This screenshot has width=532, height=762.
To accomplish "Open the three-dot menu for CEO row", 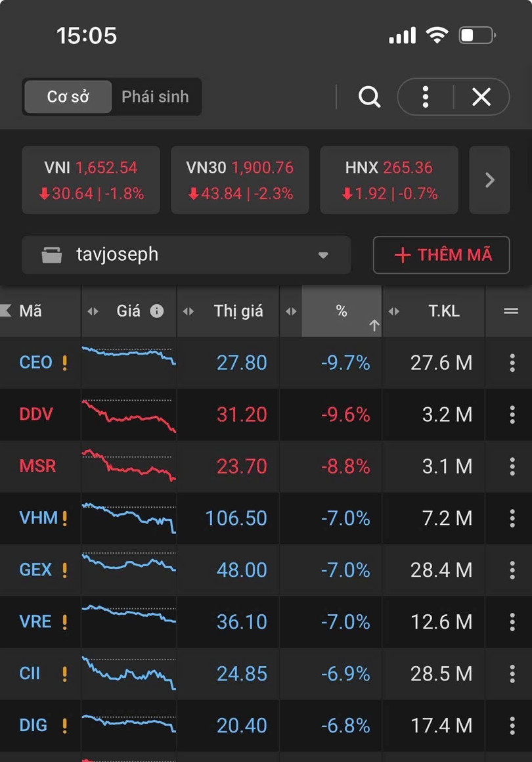I will click(512, 363).
